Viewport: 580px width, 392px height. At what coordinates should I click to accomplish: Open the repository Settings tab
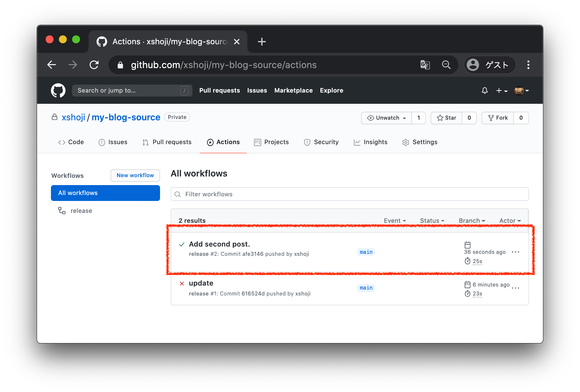[x=420, y=142]
